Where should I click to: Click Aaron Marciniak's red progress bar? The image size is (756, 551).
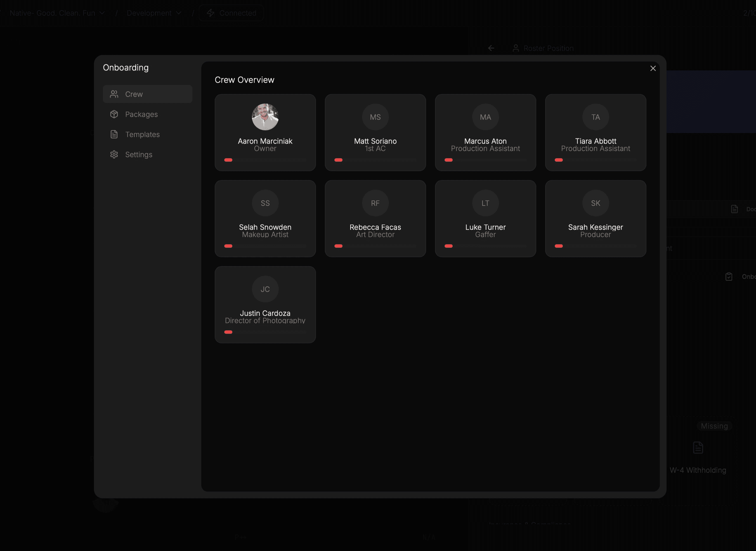pyautogui.click(x=228, y=160)
